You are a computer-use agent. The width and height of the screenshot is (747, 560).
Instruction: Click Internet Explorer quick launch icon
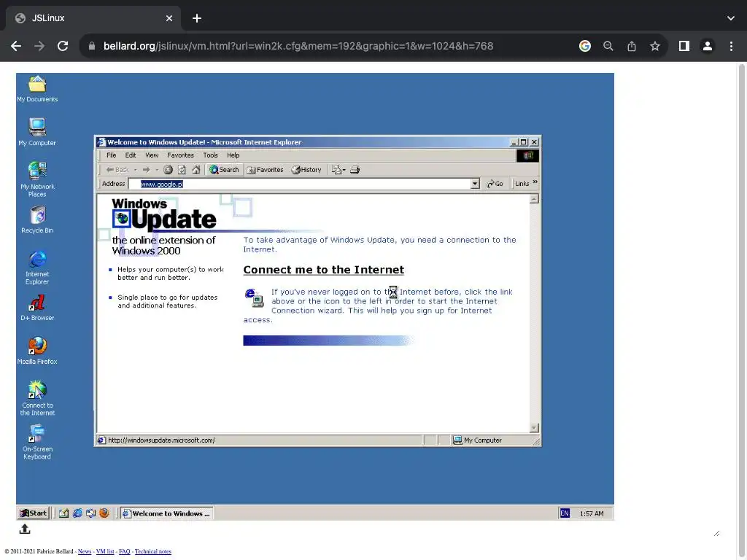pyautogui.click(x=77, y=513)
